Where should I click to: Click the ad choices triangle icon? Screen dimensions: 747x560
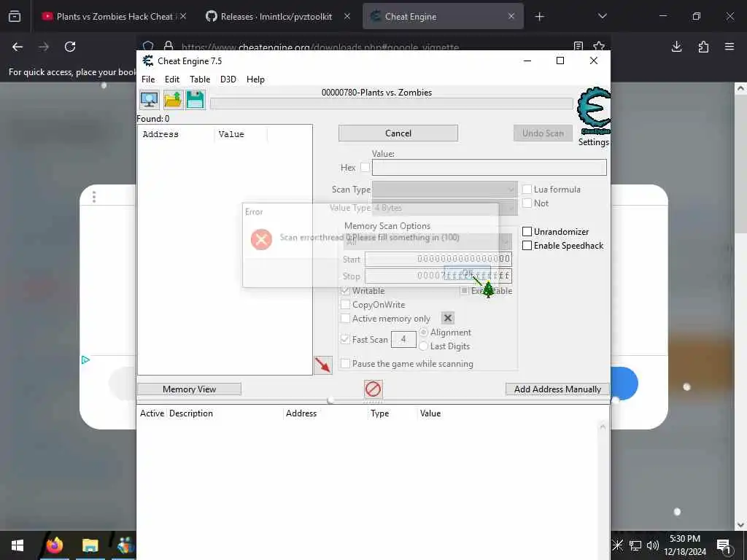[x=85, y=359]
